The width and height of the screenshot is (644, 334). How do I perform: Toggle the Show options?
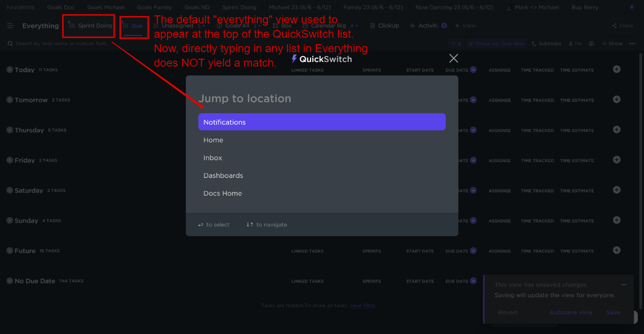pos(612,43)
